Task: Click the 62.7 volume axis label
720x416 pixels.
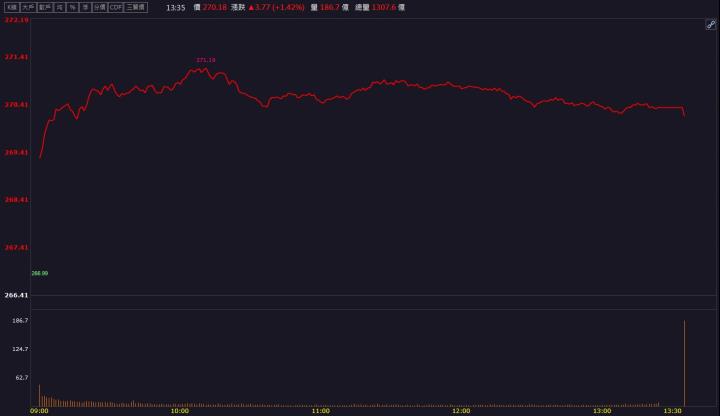Action: tap(22, 377)
